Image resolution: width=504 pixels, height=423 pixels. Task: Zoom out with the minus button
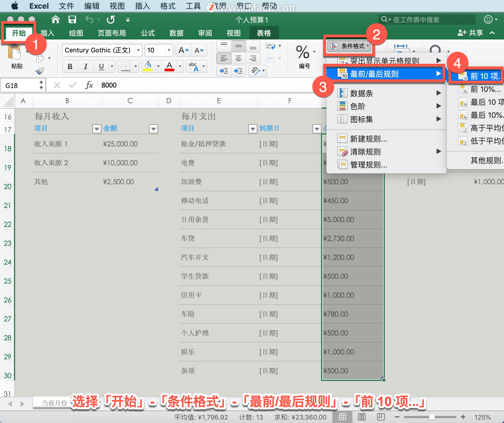pyautogui.click(x=397, y=417)
